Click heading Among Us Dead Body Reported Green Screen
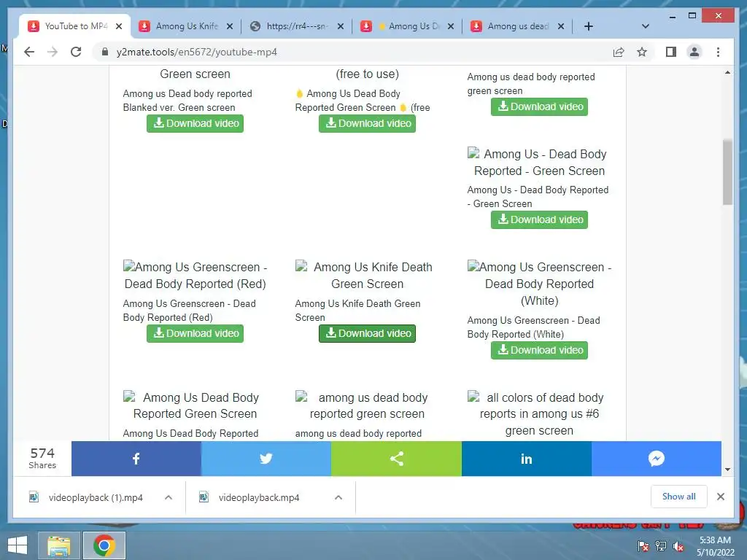 tap(196, 405)
